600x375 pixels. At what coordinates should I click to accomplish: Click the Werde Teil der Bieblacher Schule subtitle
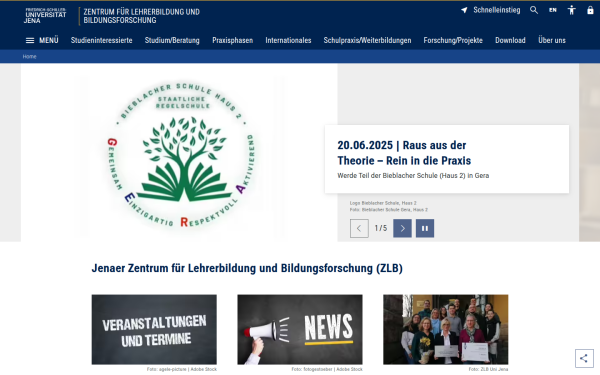[413, 176]
